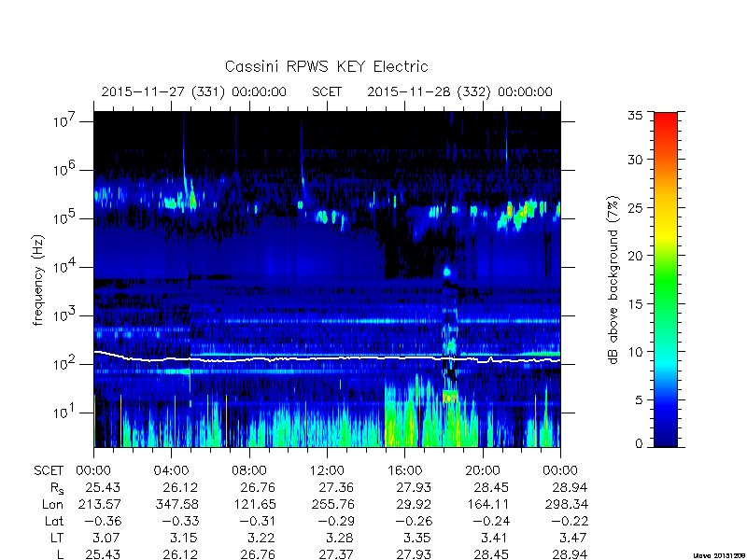The image size is (747, 560).
Task: Click the 'Lat' row label
Action: pos(54,522)
